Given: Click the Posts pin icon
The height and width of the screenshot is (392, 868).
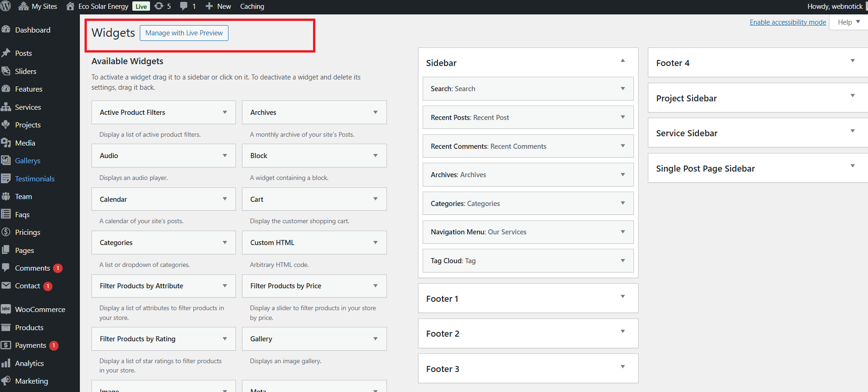Looking at the screenshot, I should click(x=6, y=53).
